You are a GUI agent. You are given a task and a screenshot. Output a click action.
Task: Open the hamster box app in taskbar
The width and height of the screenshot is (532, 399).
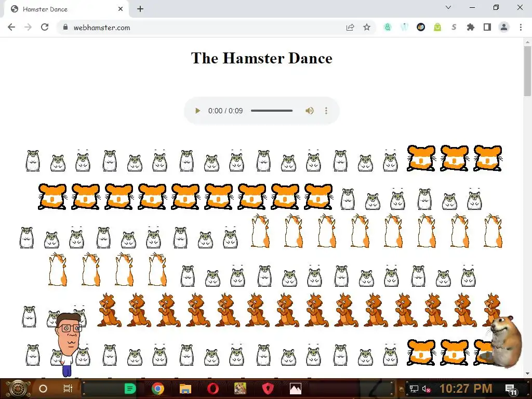240,389
